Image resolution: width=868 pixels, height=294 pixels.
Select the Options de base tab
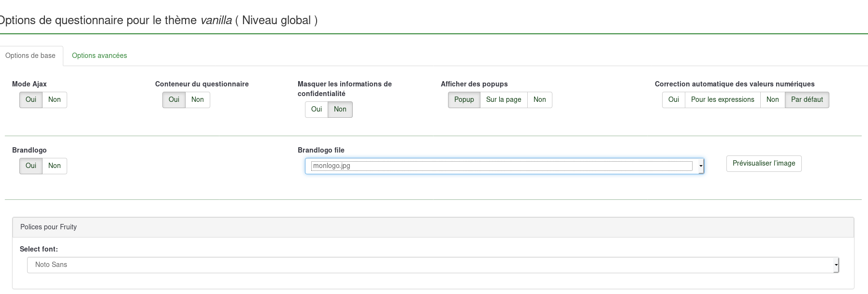30,56
